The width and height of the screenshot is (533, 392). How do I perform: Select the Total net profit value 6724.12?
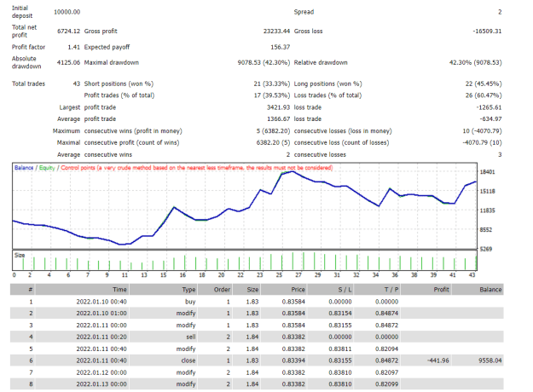[x=69, y=31]
